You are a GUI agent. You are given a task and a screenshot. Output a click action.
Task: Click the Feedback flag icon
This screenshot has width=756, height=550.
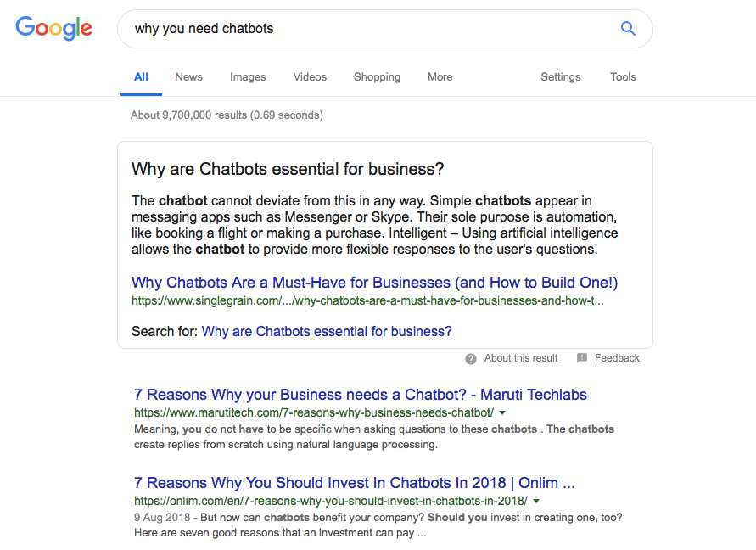[x=582, y=358]
